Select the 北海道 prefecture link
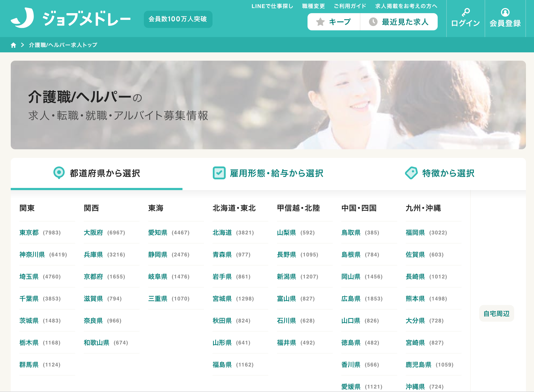 pyautogui.click(x=222, y=233)
